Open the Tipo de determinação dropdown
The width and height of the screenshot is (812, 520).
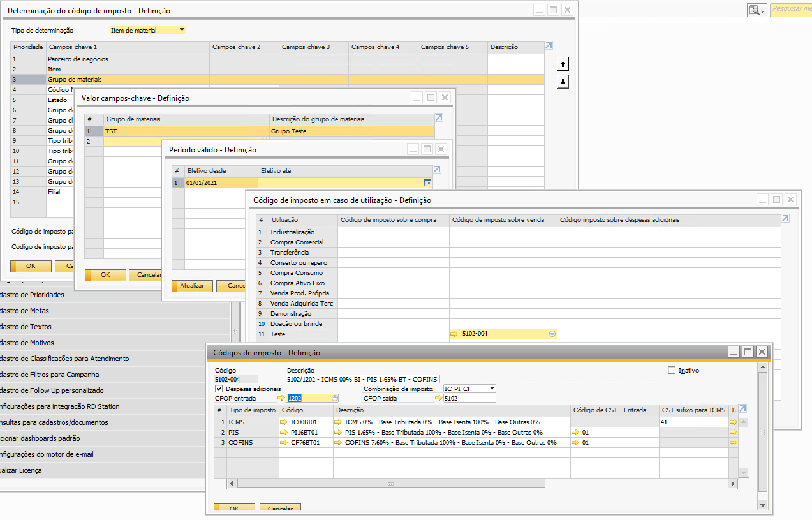[182, 30]
